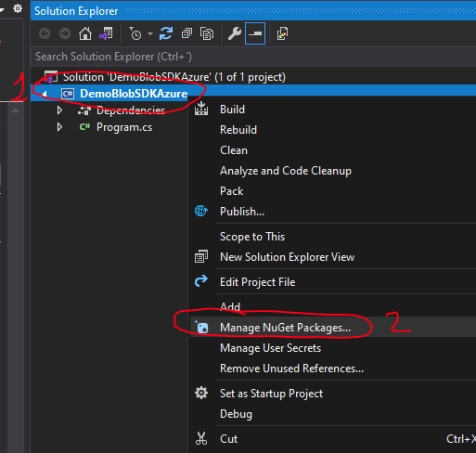Select Manage User Secrets
The width and height of the screenshot is (476, 453).
(270, 348)
